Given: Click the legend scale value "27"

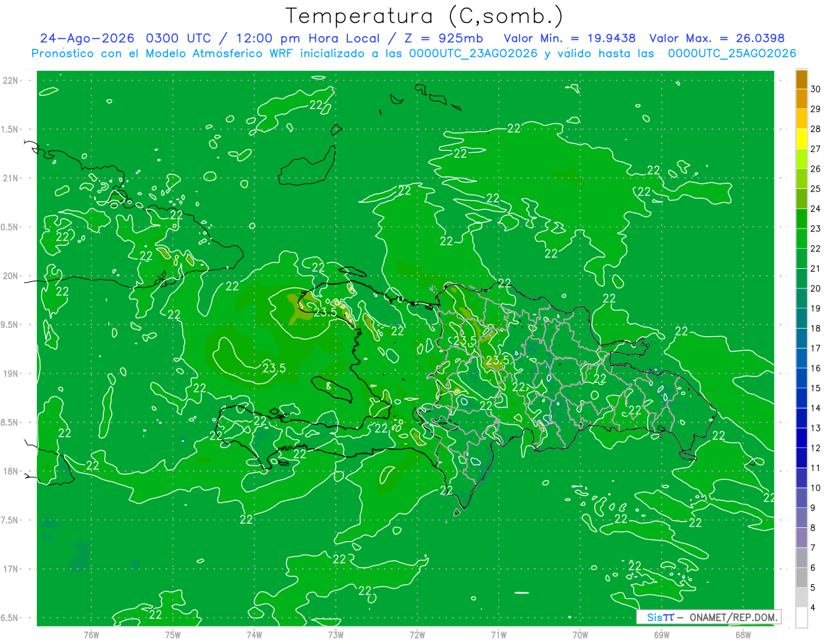Looking at the screenshot, I should pos(816,149).
